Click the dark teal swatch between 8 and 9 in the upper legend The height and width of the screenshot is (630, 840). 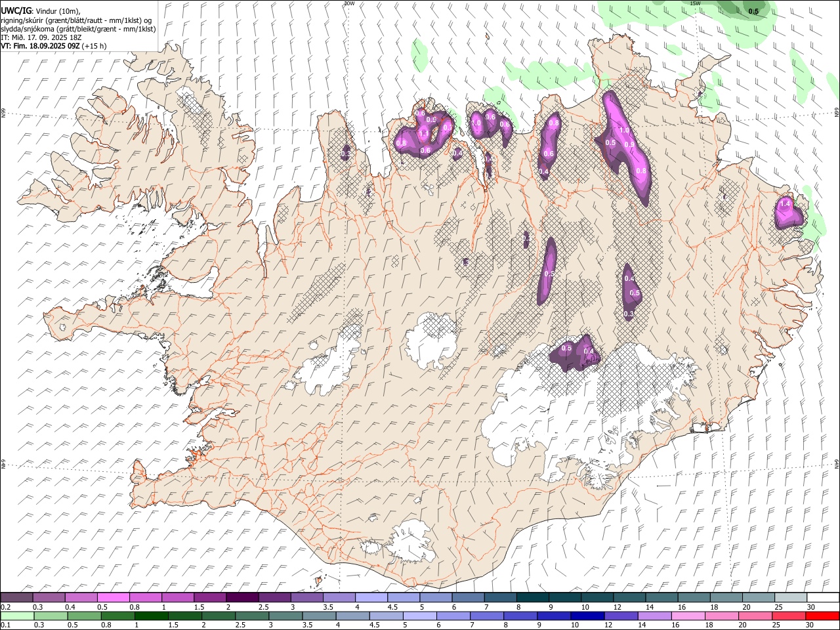coord(532,597)
